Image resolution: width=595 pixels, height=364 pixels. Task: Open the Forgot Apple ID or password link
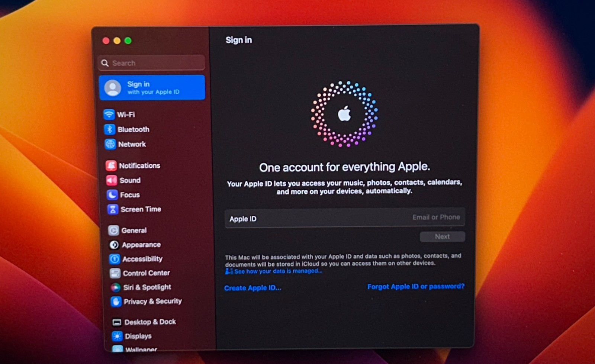pos(416,286)
